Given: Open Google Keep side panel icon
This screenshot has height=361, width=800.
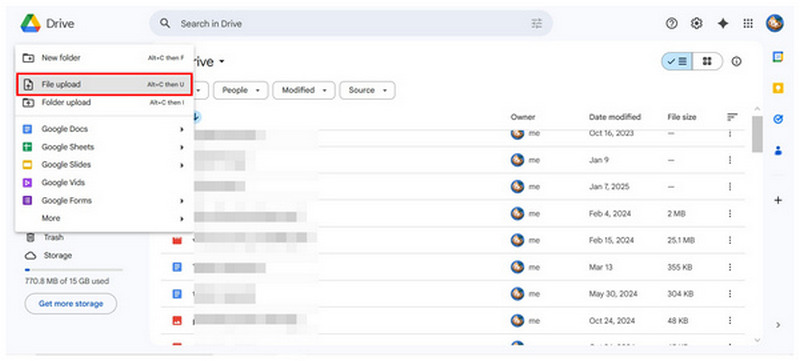Looking at the screenshot, I should pos(778,89).
